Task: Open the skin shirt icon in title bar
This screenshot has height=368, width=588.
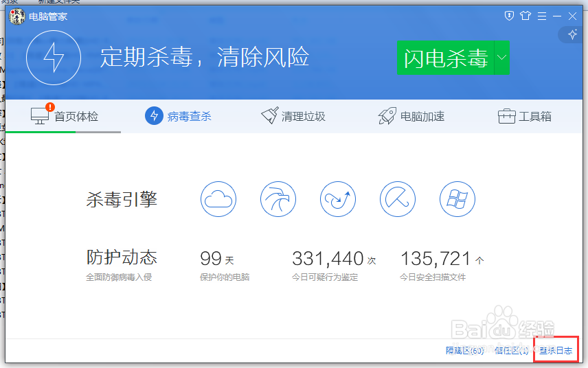Action: [x=525, y=16]
